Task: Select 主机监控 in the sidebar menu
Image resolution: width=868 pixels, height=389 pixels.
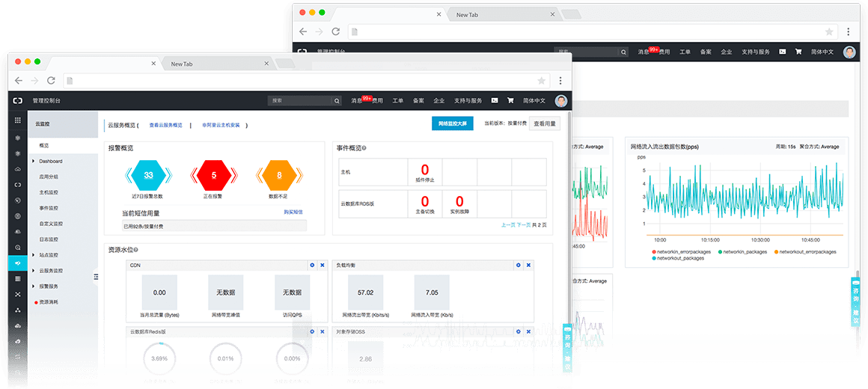Action: (x=49, y=192)
